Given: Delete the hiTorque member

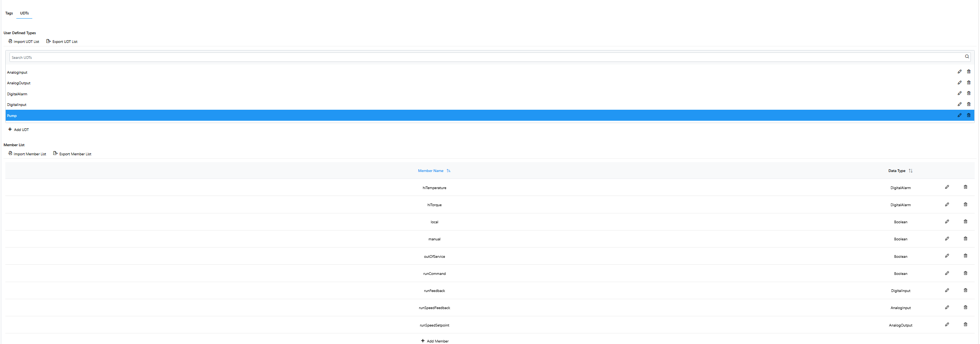Looking at the screenshot, I should [965, 205].
